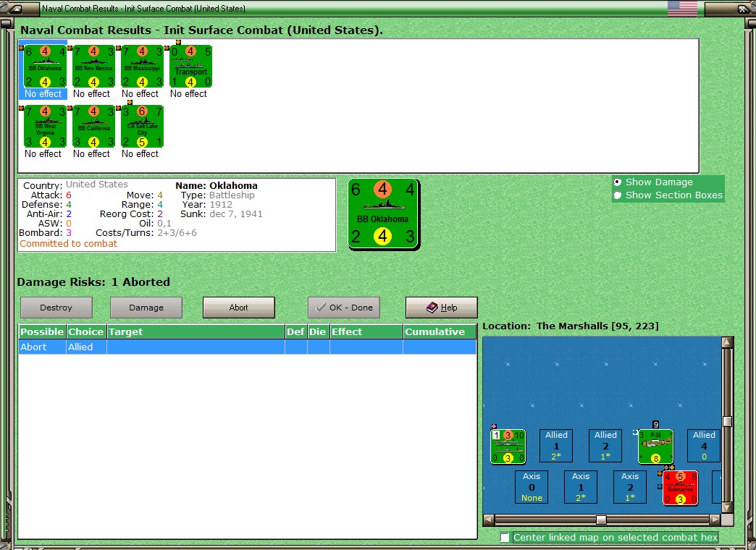Image resolution: width=756 pixels, height=550 pixels.
Task: Click the 'Committed to combat' status text
Action: coord(68,243)
